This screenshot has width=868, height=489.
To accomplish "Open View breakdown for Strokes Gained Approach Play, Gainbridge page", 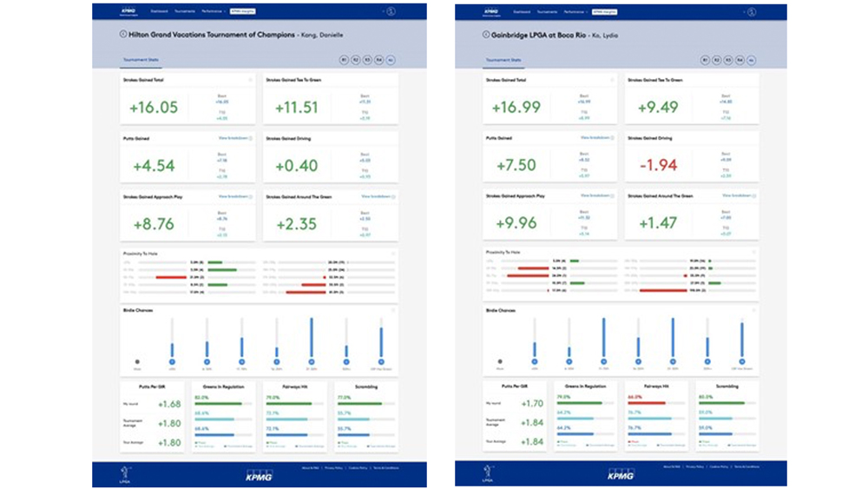I will point(597,195).
